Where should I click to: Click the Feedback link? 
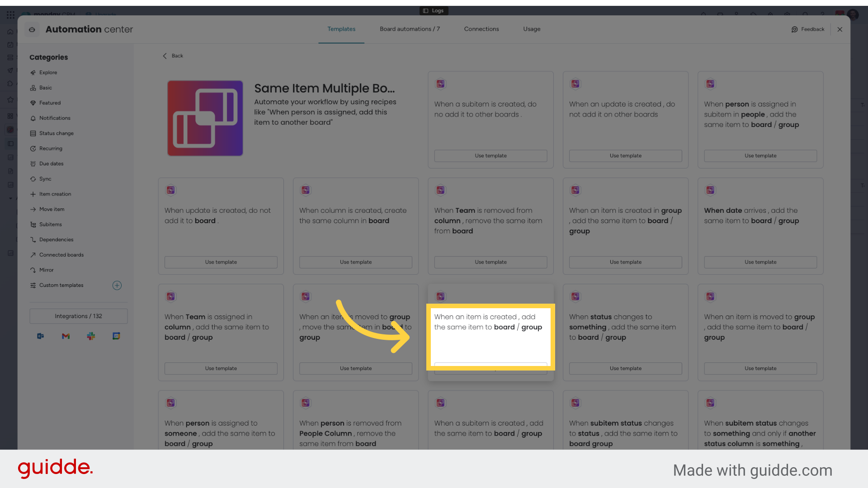tap(812, 29)
